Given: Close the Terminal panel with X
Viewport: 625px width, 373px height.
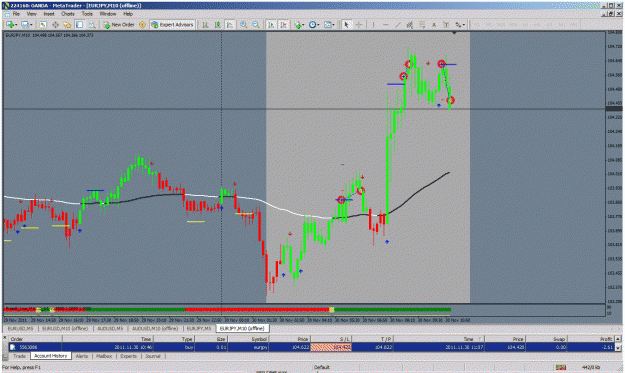Looking at the screenshot, I should [5, 338].
